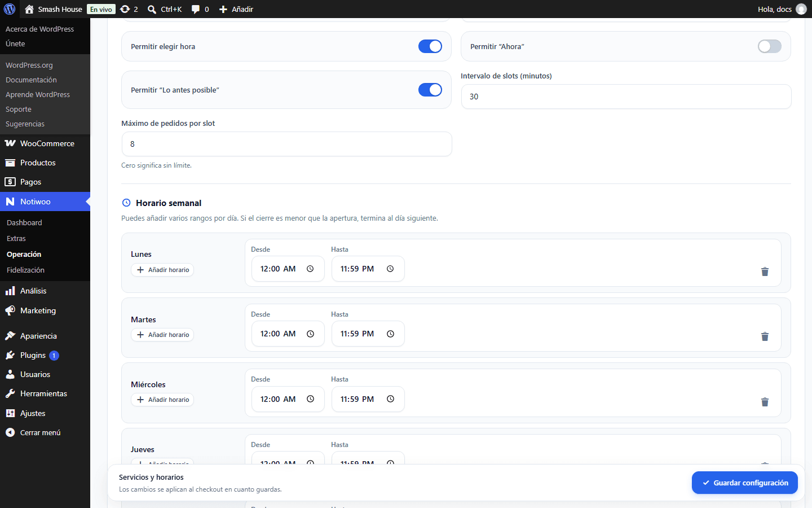Turn off Permitir "Lo antes posible"

[430, 90]
